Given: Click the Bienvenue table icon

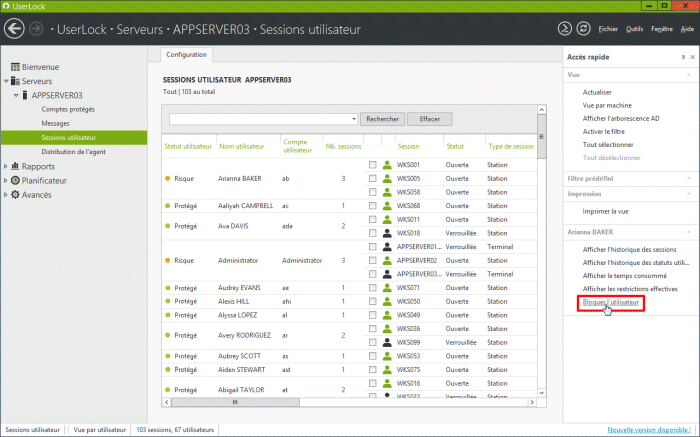Looking at the screenshot, I should click(15, 67).
